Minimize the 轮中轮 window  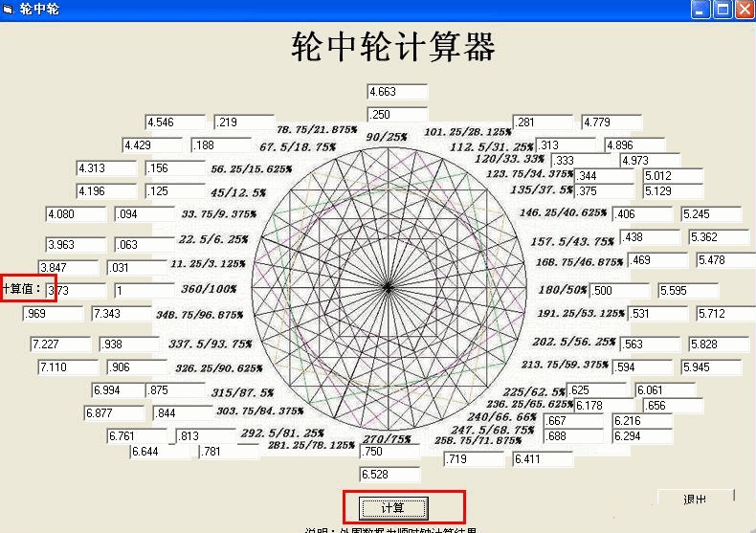click(x=701, y=10)
